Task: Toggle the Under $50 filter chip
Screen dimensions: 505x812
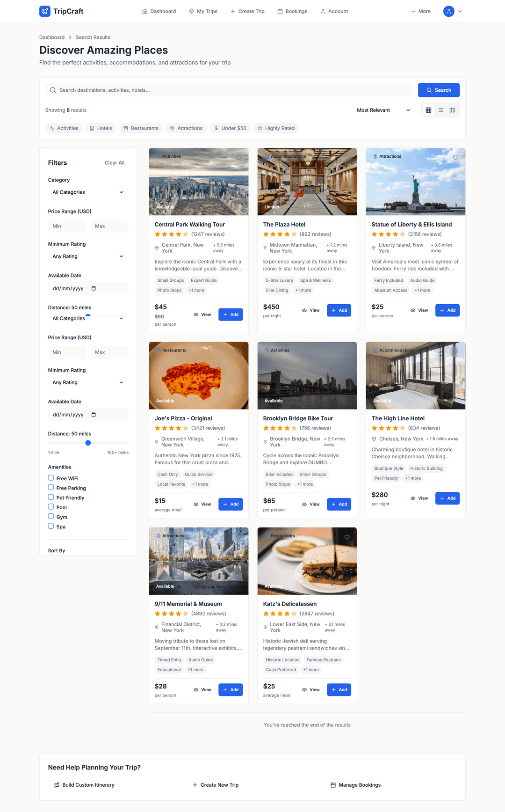Action: [230, 128]
